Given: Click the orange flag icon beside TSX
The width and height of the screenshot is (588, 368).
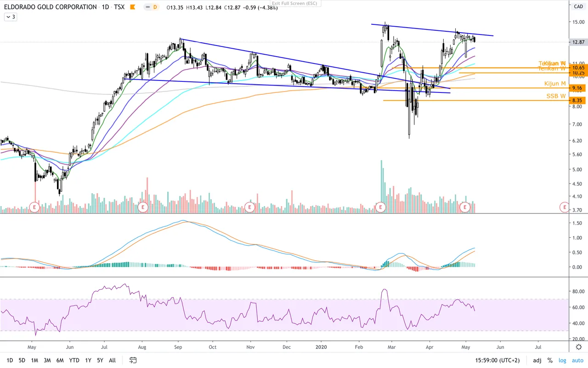Looking at the screenshot, I should pos(132,7).
